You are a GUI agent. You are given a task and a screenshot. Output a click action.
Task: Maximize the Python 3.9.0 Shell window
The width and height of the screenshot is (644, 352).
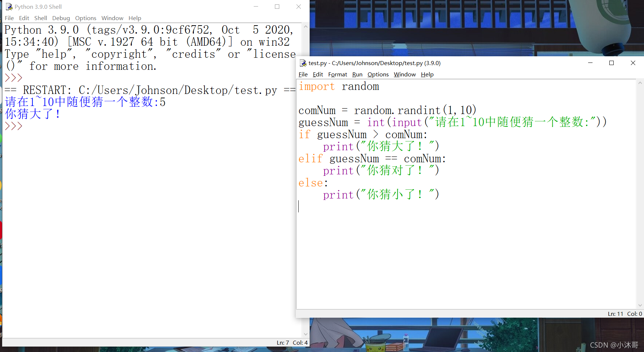point(277,7)
